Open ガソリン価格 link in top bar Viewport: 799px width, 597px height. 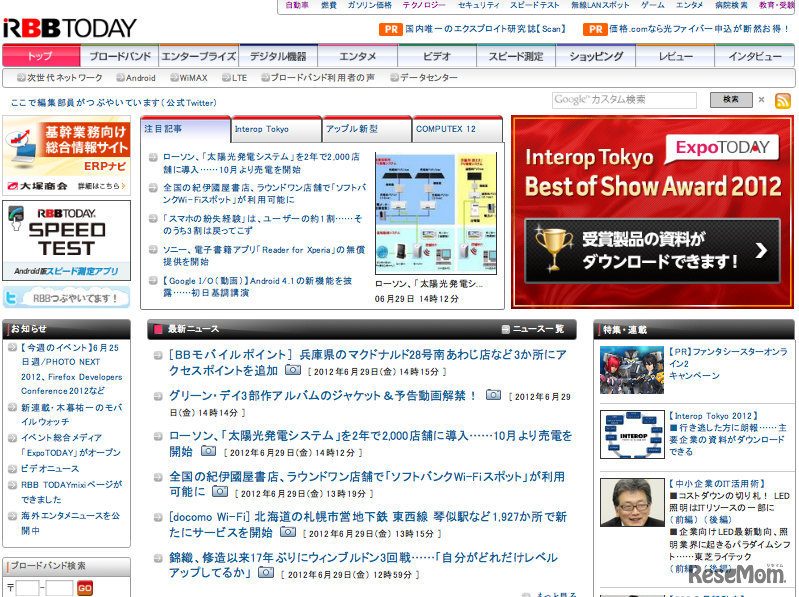tap(369, 5)
